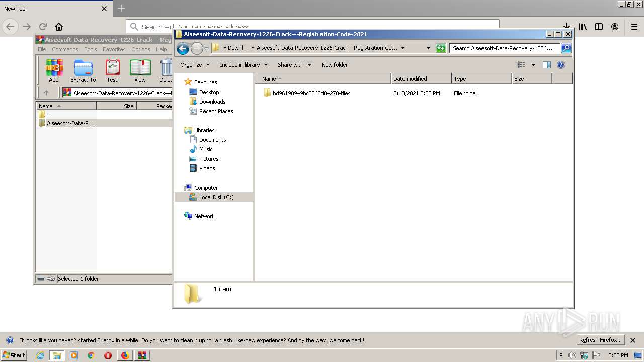This screenshot has width=644, height=362.
Task: Click the Refresh Firefox button
Action: coord(601,340)
